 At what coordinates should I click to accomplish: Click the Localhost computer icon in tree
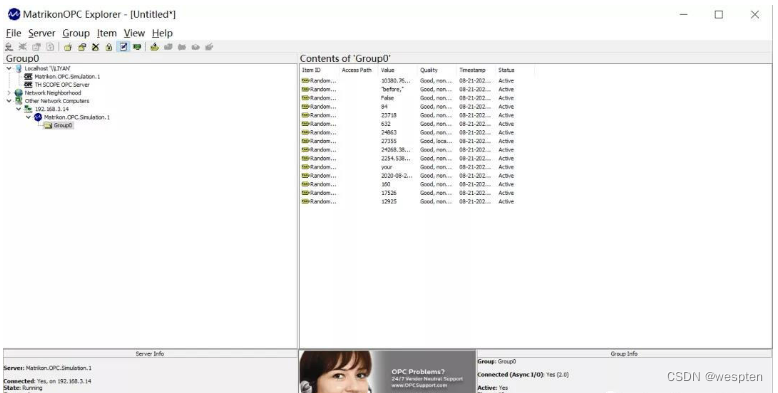19,68
